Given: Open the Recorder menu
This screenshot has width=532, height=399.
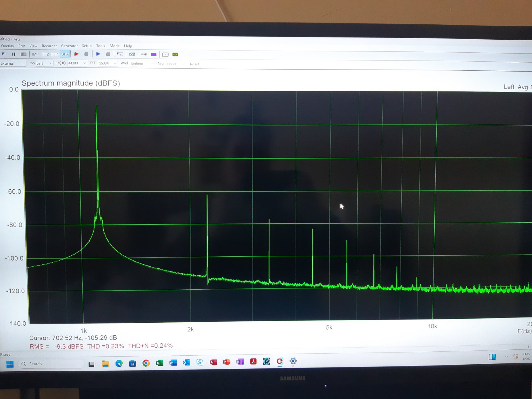Looking at the screenshot, I should (49, 46).
